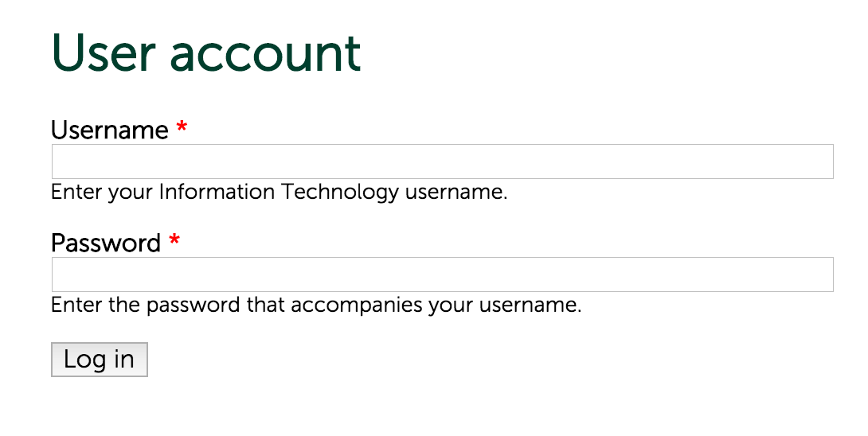Click the 'Enter the password that accompanies' hint
Screen dimensions: 868x436
[316, 306]
